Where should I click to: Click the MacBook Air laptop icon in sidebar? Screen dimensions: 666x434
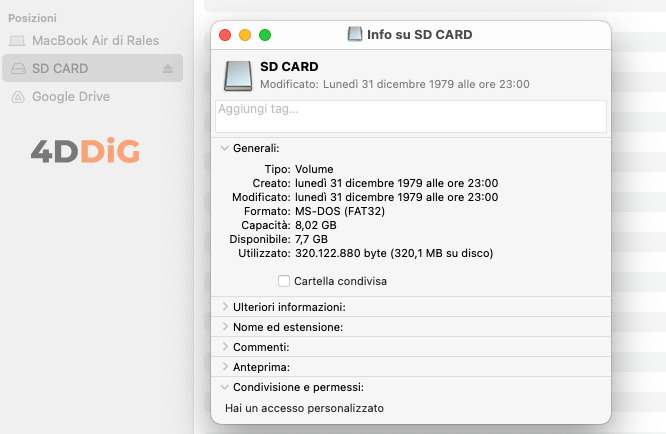point(17,41)
